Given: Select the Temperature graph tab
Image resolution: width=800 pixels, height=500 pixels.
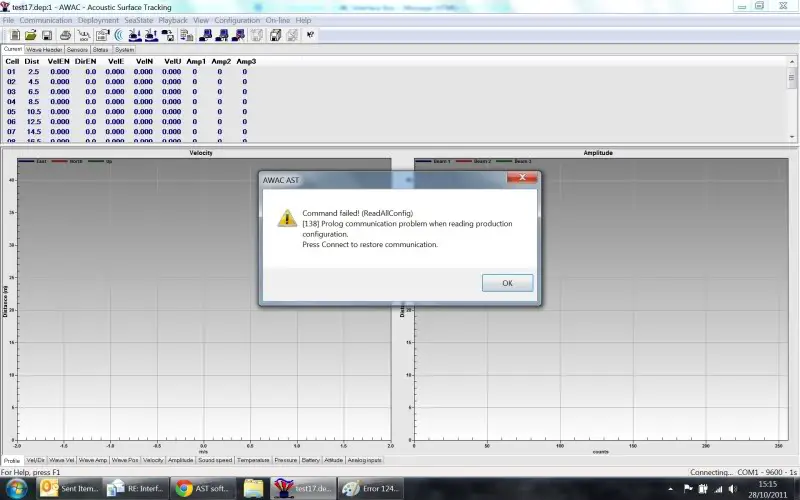Looking at the screenshot, I should [x=253, y=460].
